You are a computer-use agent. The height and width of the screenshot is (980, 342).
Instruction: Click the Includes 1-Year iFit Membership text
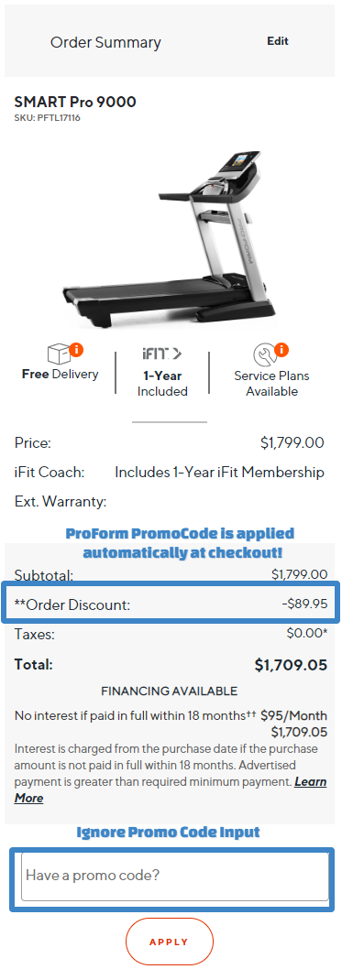(219, 473)
